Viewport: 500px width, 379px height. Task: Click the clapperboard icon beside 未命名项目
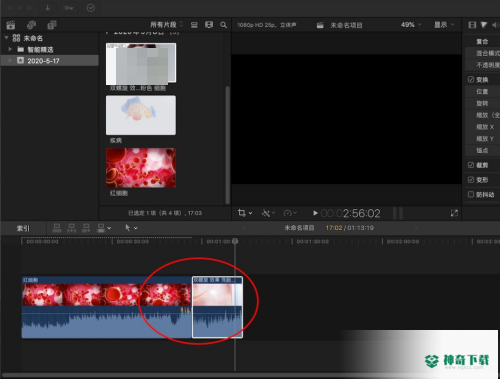click(320, 25)
